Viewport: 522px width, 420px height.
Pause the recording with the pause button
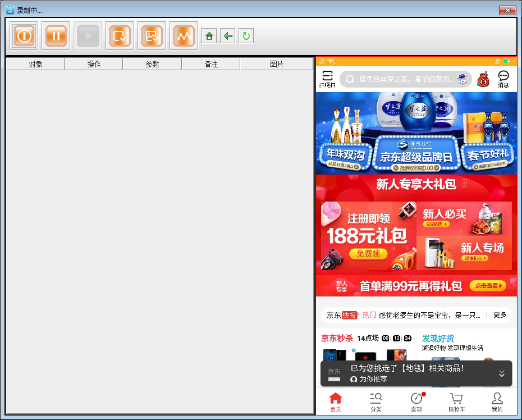pos(56,36)
